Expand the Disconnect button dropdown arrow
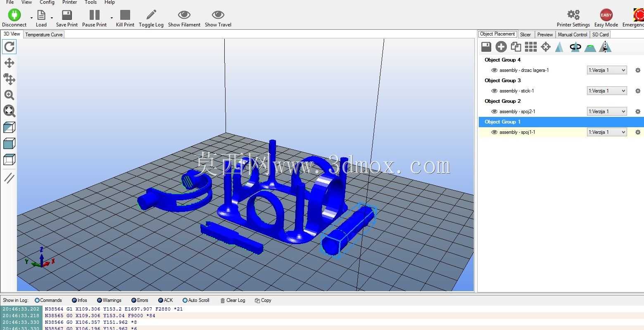 point(31,18)
